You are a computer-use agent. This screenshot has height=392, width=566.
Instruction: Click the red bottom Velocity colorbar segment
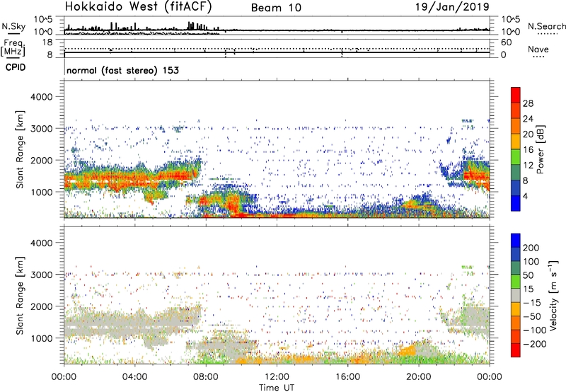pyautogui.click(x=516, y=350)
